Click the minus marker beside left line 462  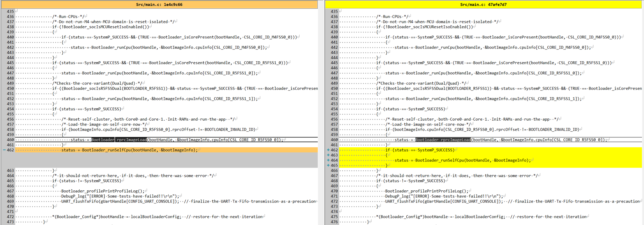click(4, 150)
